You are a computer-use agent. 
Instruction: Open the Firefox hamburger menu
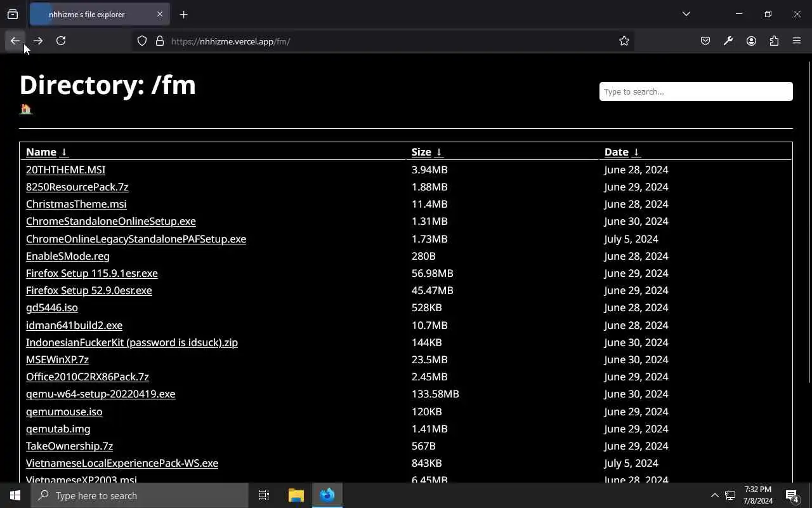[797, 41]
